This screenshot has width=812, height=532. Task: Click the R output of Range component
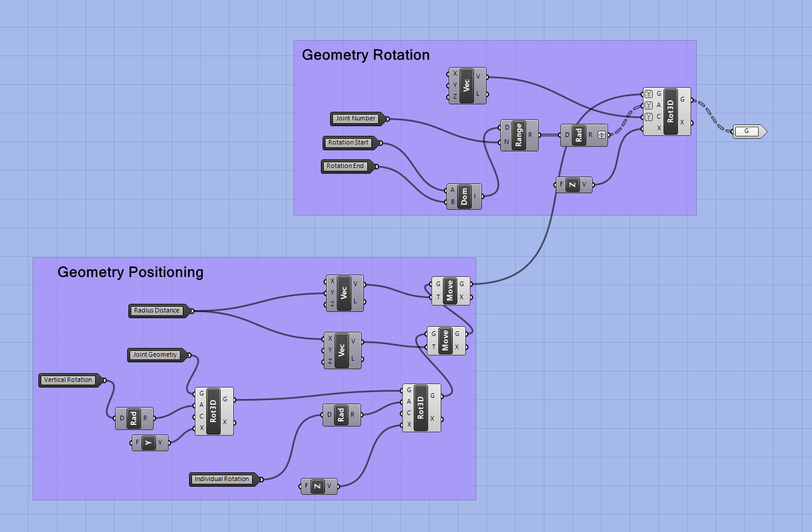tap(531, 135)
